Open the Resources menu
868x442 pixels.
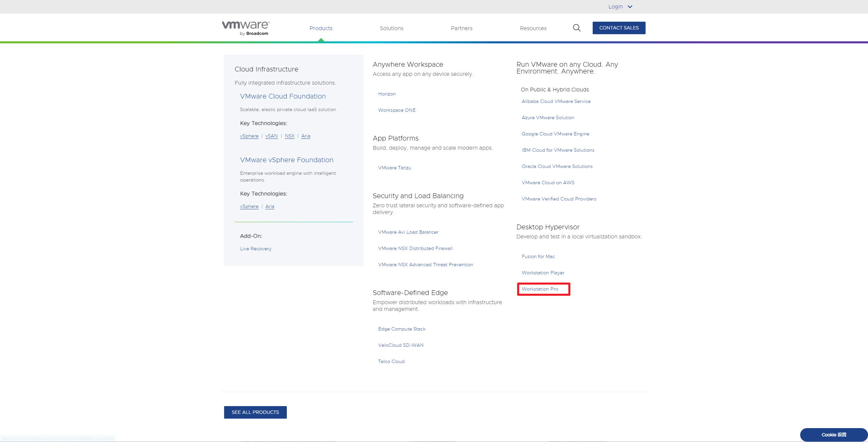[x=533, y=28]
